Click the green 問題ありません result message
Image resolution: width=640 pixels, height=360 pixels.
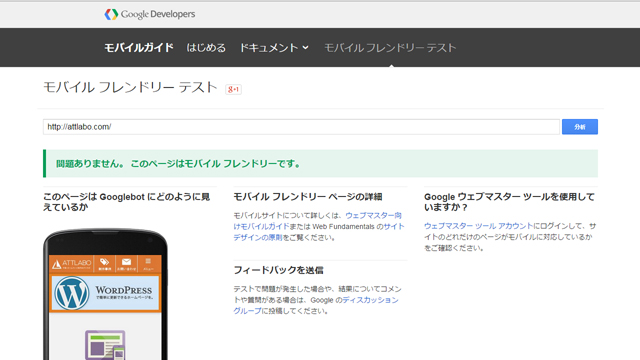(320, 164)
